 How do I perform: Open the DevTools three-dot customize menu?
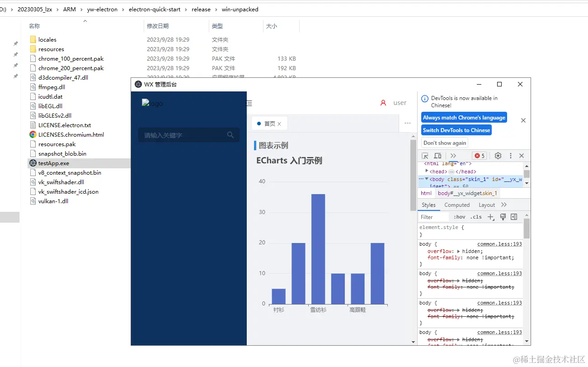pos(511,156)
